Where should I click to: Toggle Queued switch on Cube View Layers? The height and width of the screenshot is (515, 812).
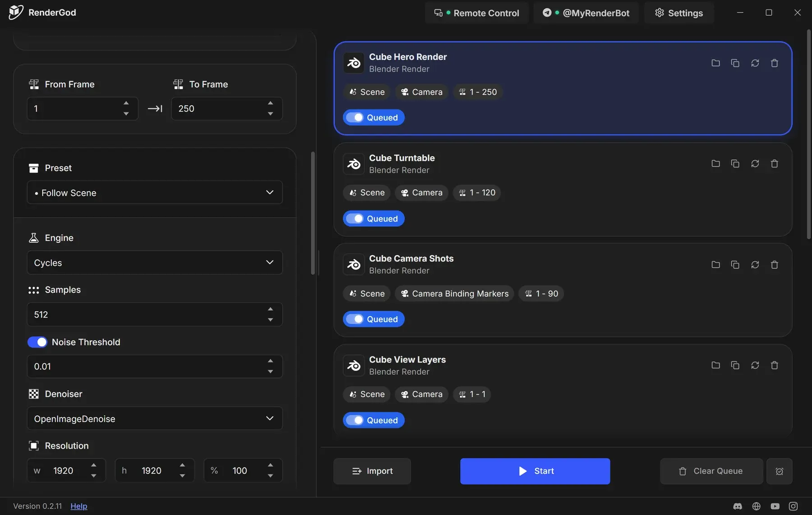[x=355, y=420]
